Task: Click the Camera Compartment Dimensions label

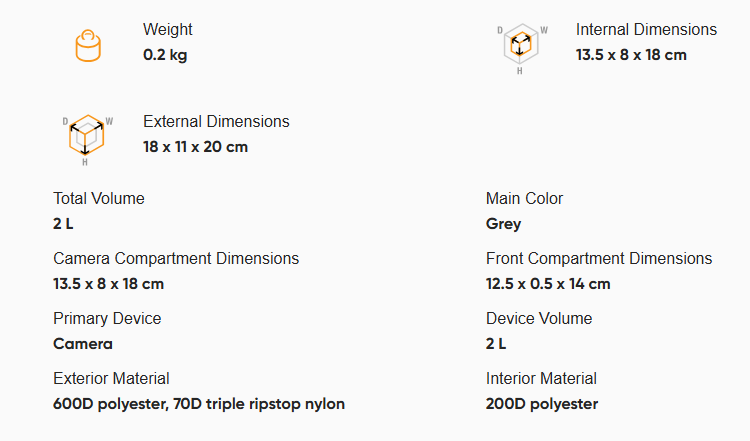Action: click(176, 258)
